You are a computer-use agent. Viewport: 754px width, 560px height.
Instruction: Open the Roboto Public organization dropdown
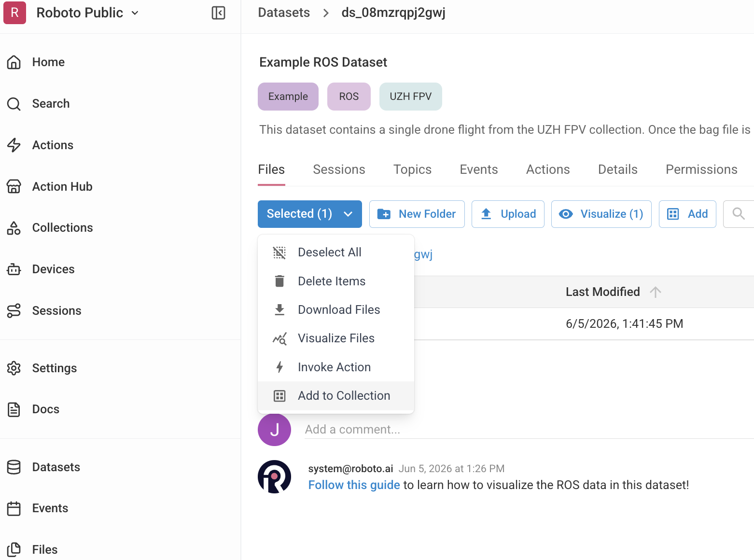tap(87, 13)
